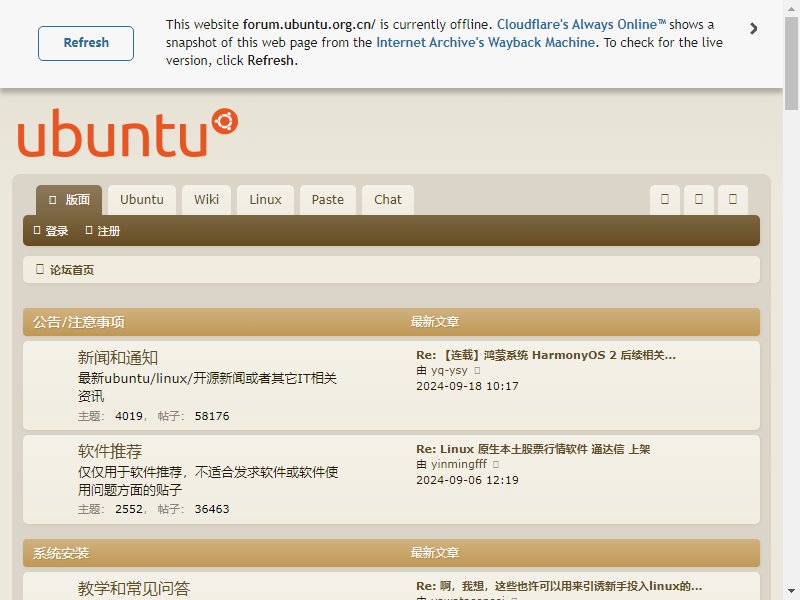Click the Ubuntu logo
Screen dimensions: 800x600
(128, 133)
